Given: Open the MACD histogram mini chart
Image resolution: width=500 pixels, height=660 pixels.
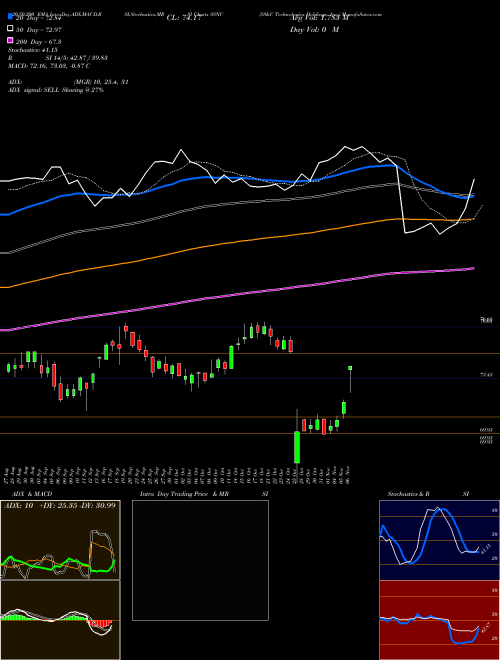Looking at the screenshot, I should click(60, 620).
